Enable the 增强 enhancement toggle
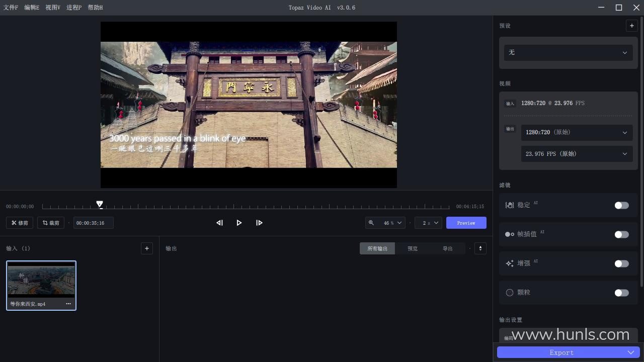This screenshot has width=644, height=362. (x=621, y=263)
